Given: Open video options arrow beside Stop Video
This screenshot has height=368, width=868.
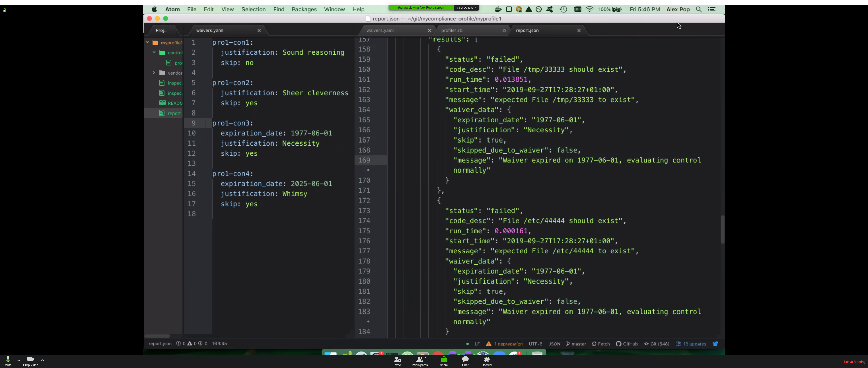Looking at the screenshot, I should tap(42, 360).
